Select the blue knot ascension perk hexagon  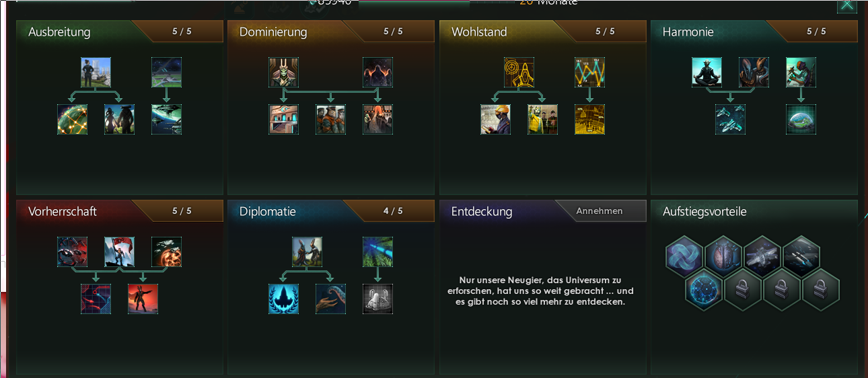pyautogui.click(x=684, y=256)
